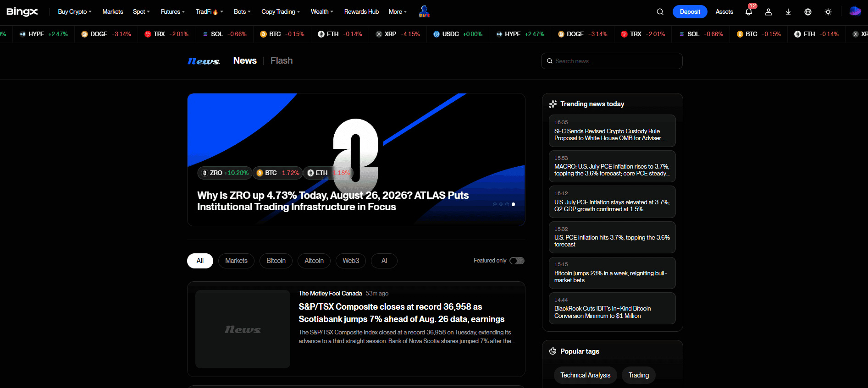Expand the Futures menu
This screenshot has height=388, width=868.
click(x=173, y=12)
